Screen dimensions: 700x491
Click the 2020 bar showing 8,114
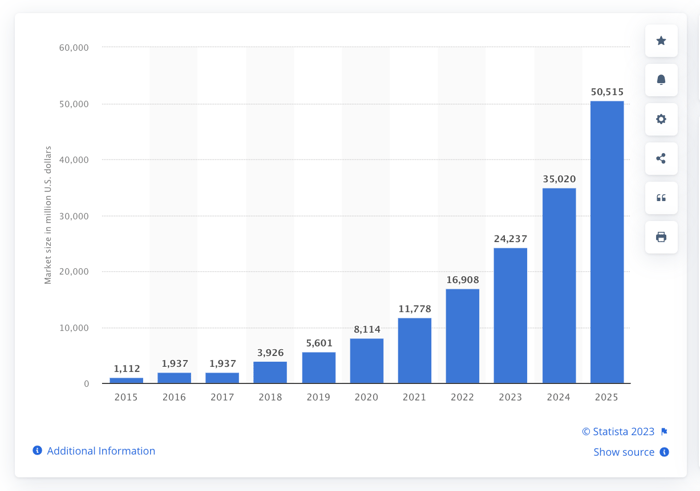(x=367, y=361)
